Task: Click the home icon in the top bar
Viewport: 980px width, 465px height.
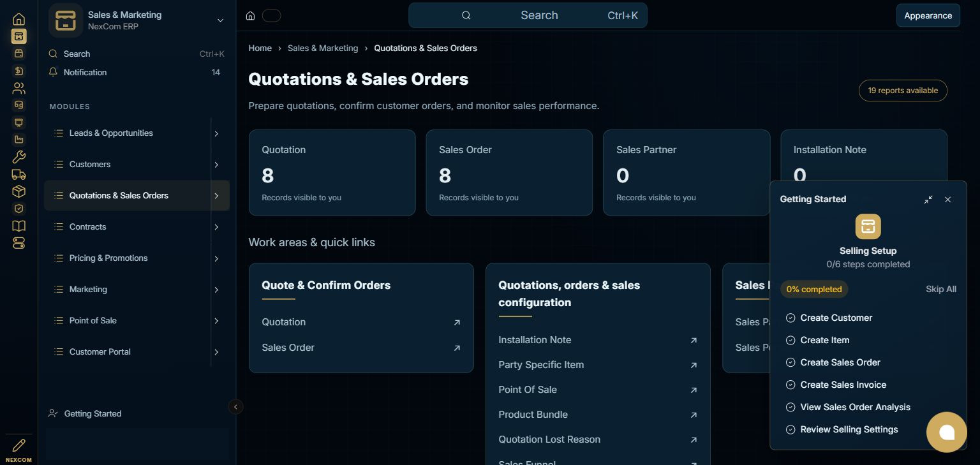Action: point(250,15)
